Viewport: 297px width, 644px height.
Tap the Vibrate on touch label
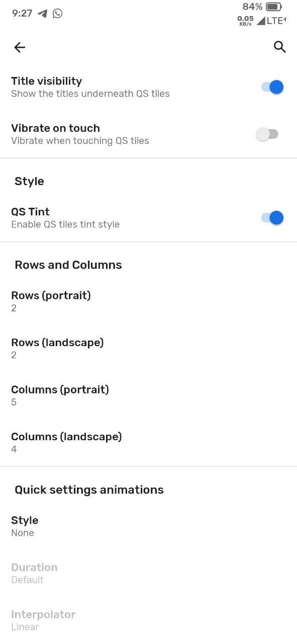[x=56, y=128]
